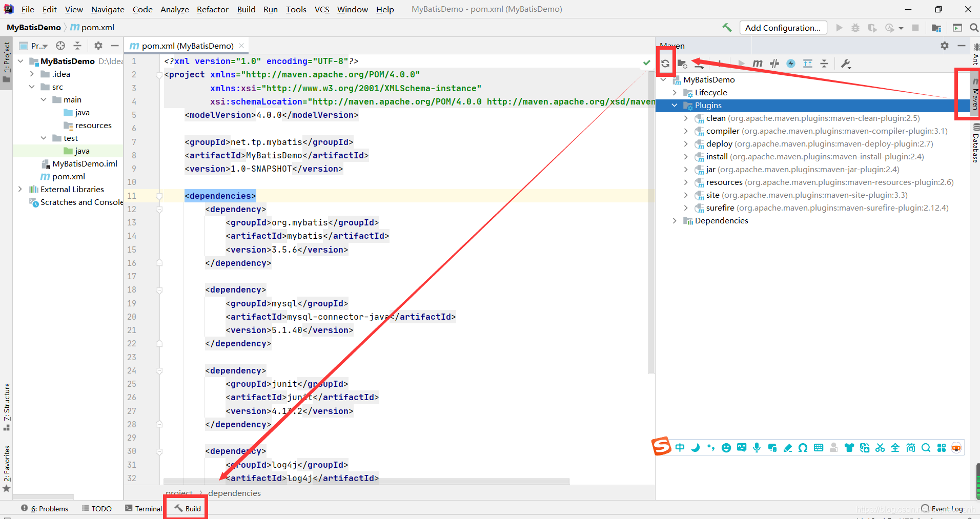Toggle Sogou punctuation mode icon
980x519 pixels.
(711, 448)
